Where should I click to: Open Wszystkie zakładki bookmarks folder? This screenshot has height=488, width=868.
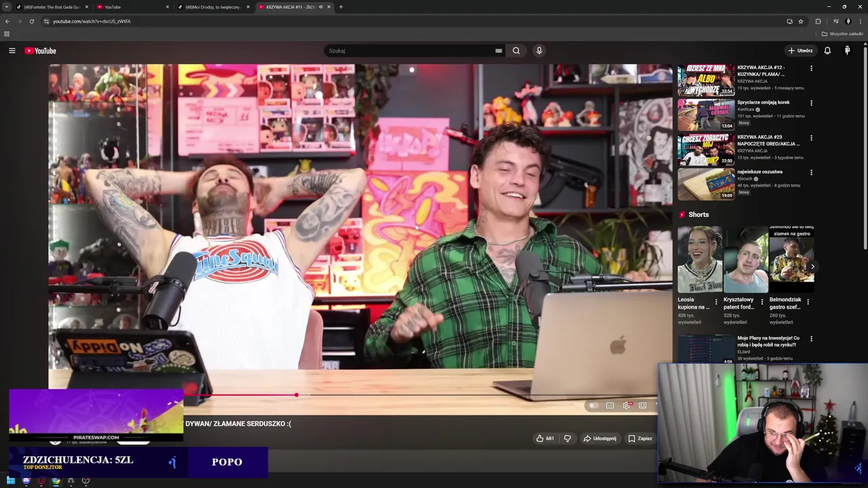842,34
